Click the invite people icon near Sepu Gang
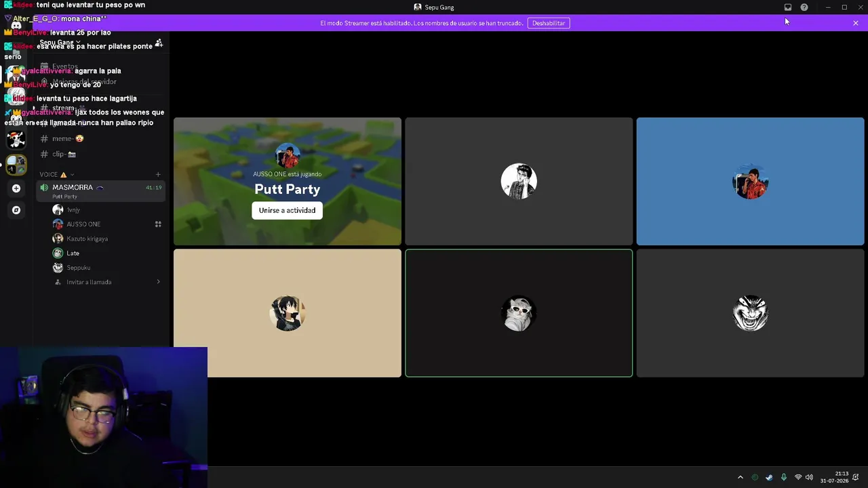The width and height of the screenshot is (868, 488). click(159, 43)
